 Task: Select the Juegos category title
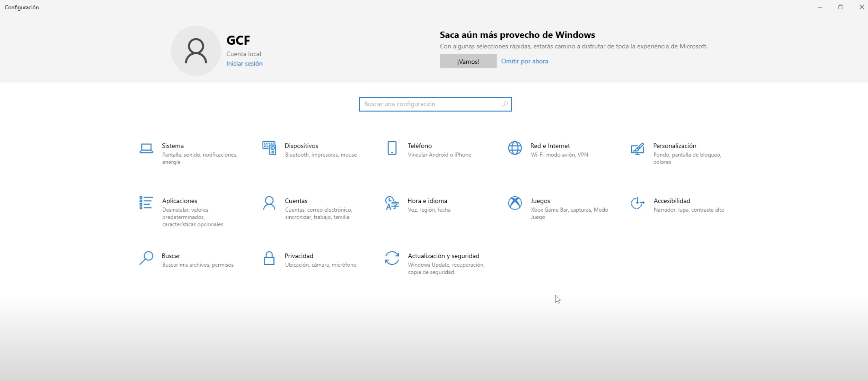point(541,200)
